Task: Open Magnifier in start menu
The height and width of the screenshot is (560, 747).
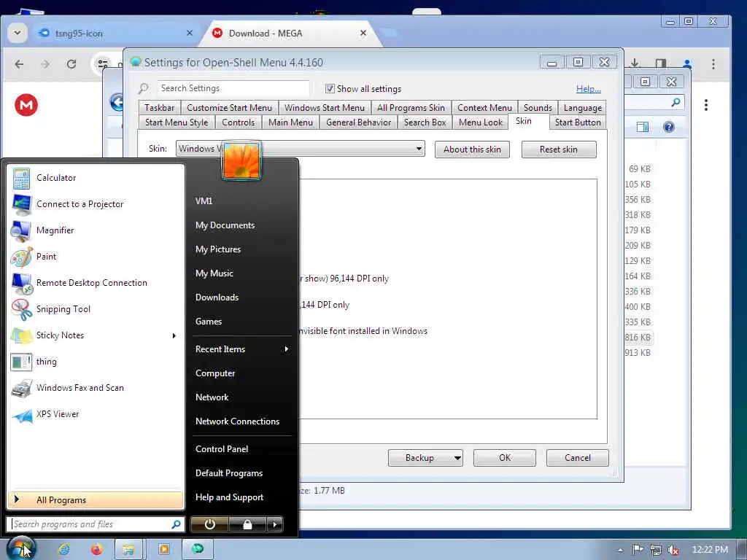Action: coord(96,230)
